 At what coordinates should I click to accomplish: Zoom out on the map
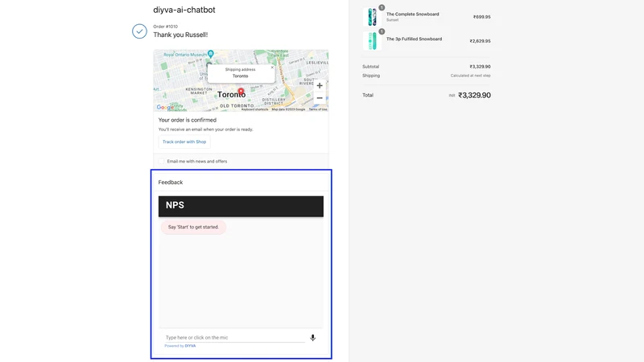(x=320, y=98)
